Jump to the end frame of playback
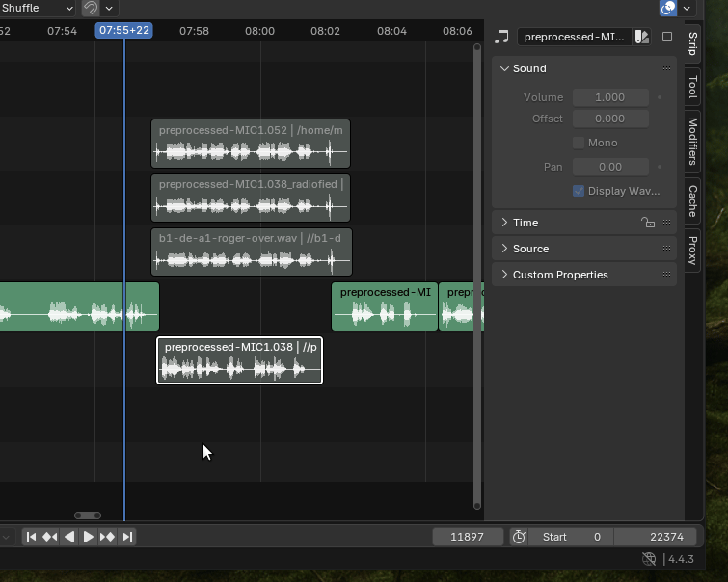This screenshot has height=582, width=728. point(126,537)
